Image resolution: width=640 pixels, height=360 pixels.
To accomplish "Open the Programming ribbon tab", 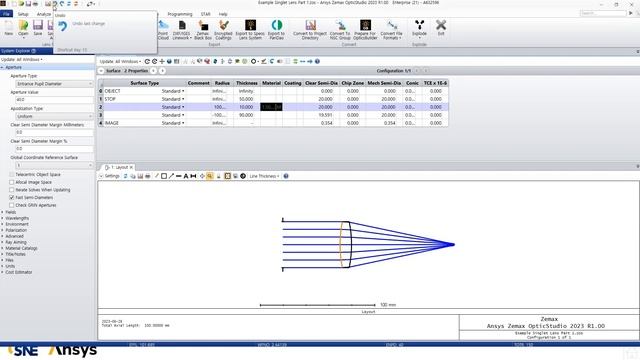I will 180,14.
